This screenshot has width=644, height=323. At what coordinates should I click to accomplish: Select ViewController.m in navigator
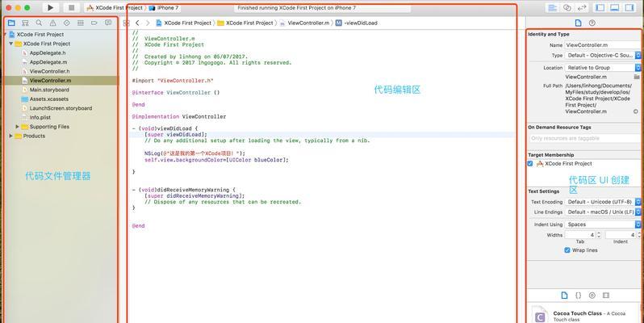coord(50,81)
